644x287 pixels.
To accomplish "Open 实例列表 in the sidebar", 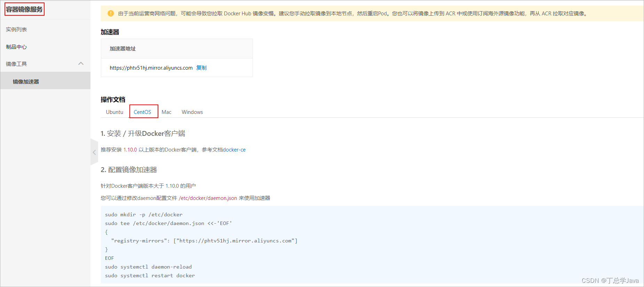I will click(x=16, y=30).
